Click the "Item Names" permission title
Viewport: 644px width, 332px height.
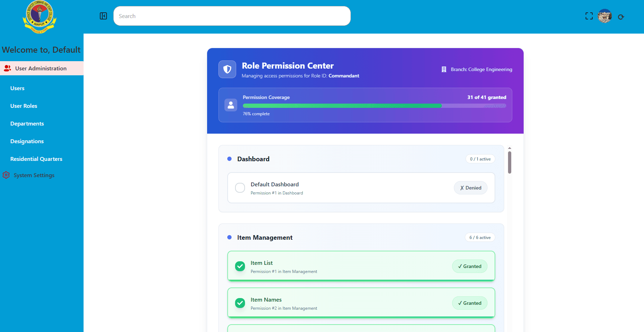(266, 299)
